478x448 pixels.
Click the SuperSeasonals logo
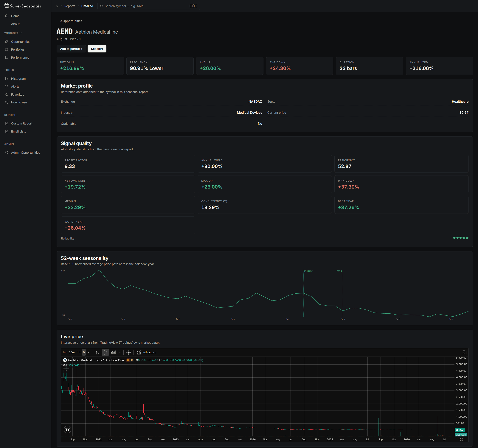(x=23, y=6)
